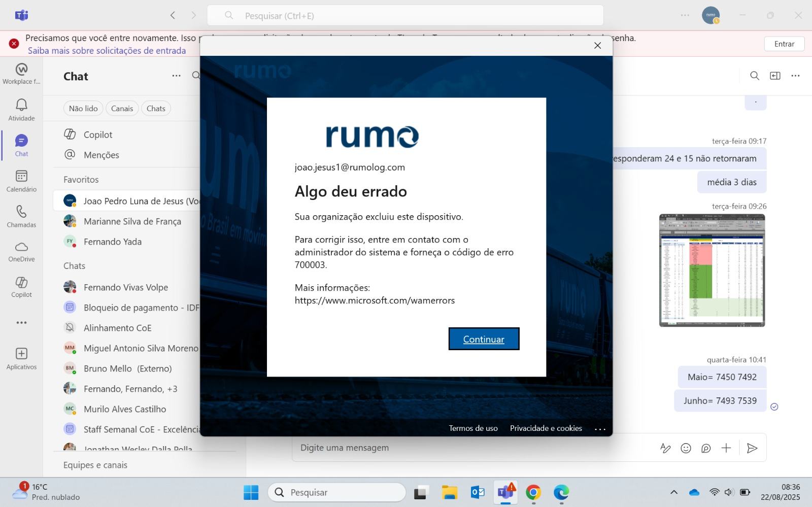Image resolution: width=812 pixels, height=507 pixels.
Task: Filter chats by Não lido
Action: click(83, 109)
